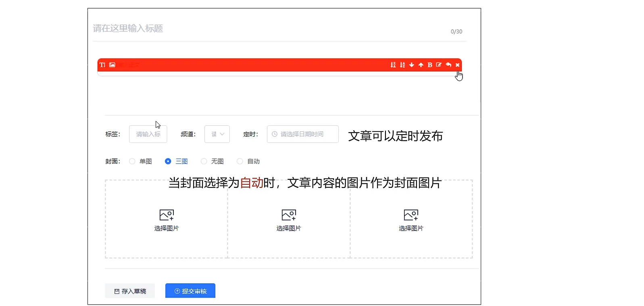This screenshot has width=644, height=306.
Task: Open the 定时 date-time picker field
Action: (x=303, y=134)
